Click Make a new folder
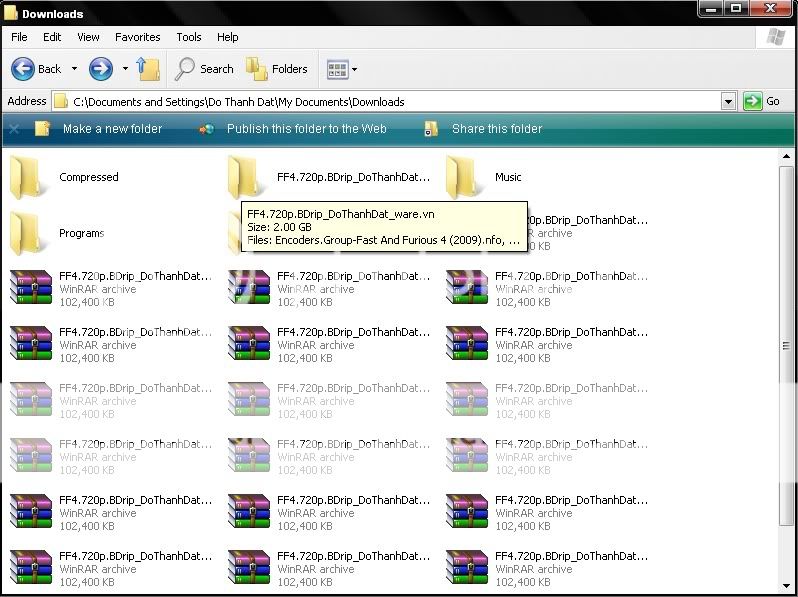The height and width of the screenshot is (597, 798). click(x=98, y=129)
